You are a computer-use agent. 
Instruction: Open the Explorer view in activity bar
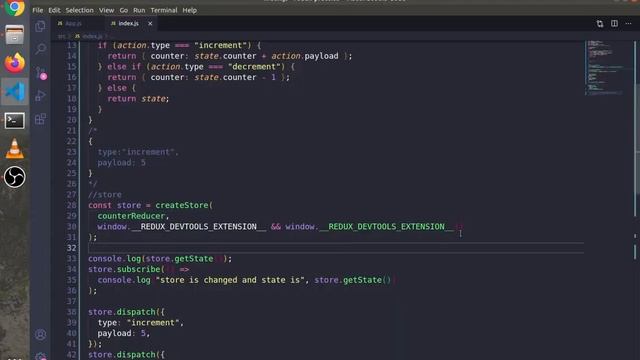[x=40, y=27]
